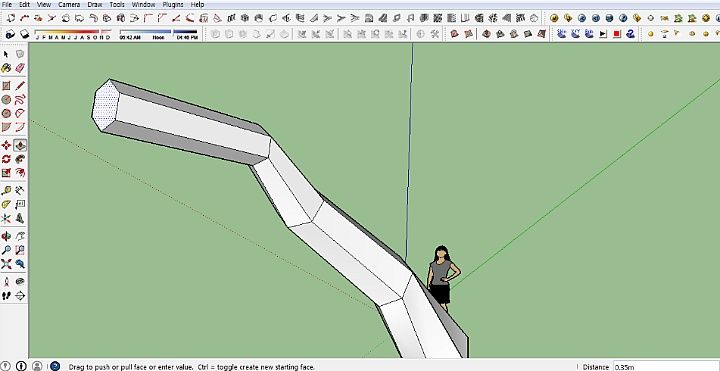Click the person credits icon in status bar
The width and height of the screenshot is (720, 371).
[37, 366]
